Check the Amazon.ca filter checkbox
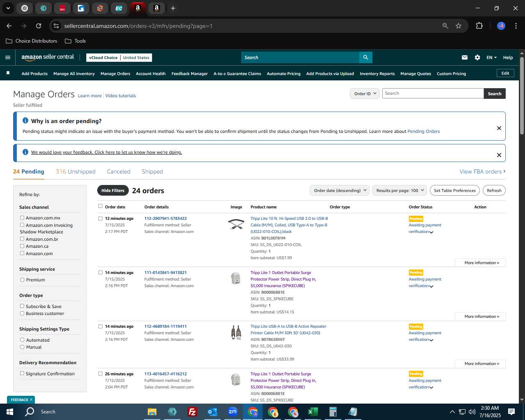Viewport: 525px width, 420px height. click(22, 246)
